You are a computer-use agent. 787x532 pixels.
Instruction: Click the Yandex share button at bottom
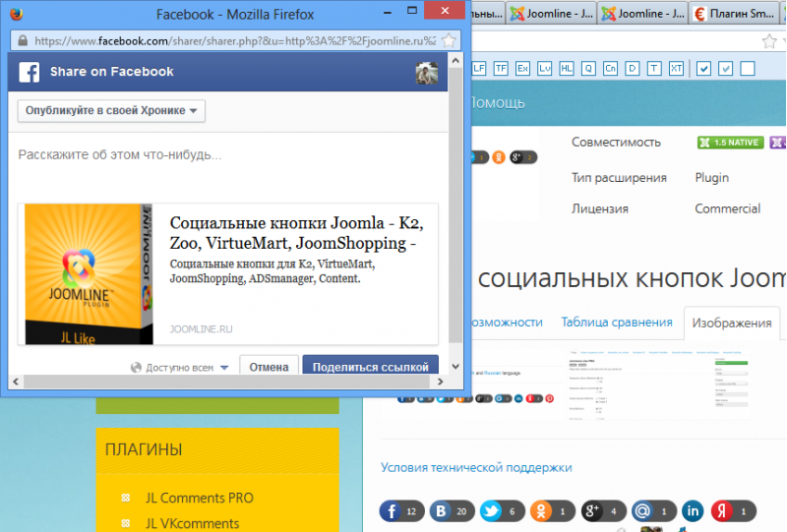point(733,511)
